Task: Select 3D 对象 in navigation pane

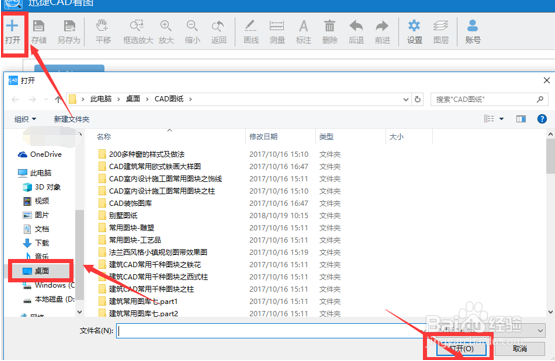Action: point(42,187)
